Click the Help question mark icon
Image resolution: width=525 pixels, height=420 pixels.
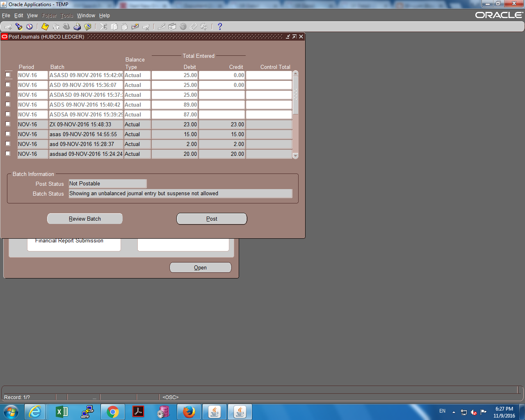tap(219, 26)
